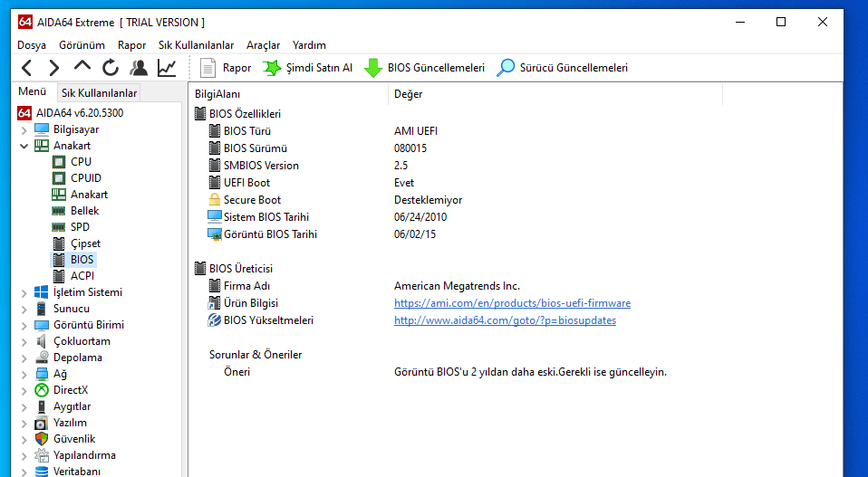Click the American Megatrends Inc. value
The width and height of the screenshot is (868, 477).
[458, 286]
